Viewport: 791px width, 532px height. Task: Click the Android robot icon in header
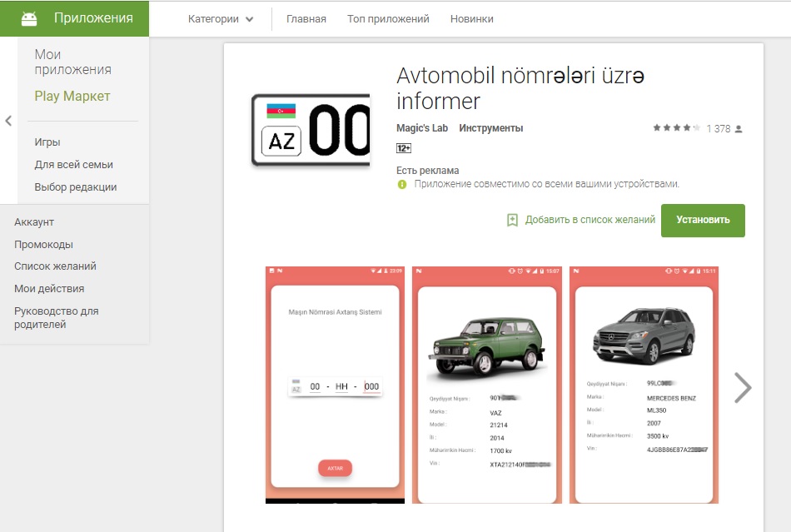coord(29,18)
